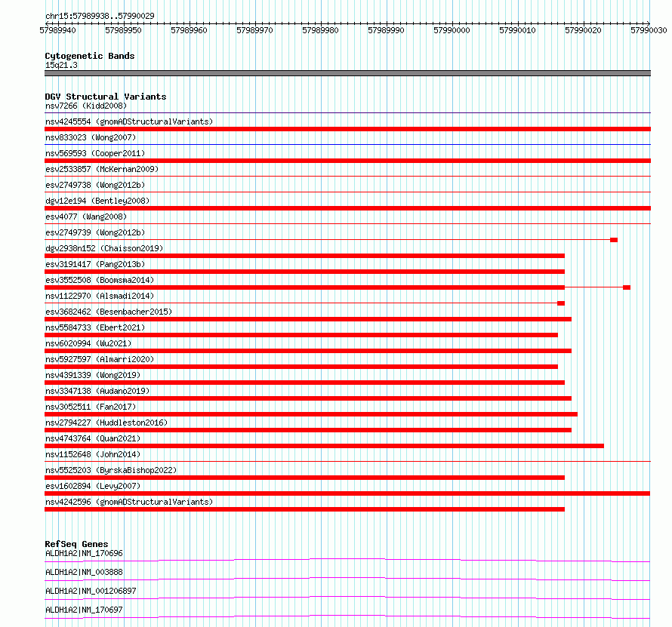Open variant esv1602894 (Levy2007)

point(93,486)
